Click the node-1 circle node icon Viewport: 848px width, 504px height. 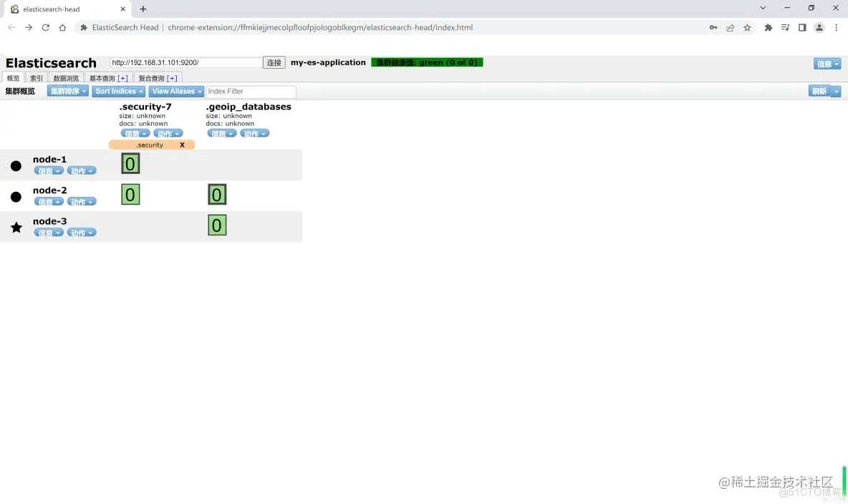pos(16,166)
